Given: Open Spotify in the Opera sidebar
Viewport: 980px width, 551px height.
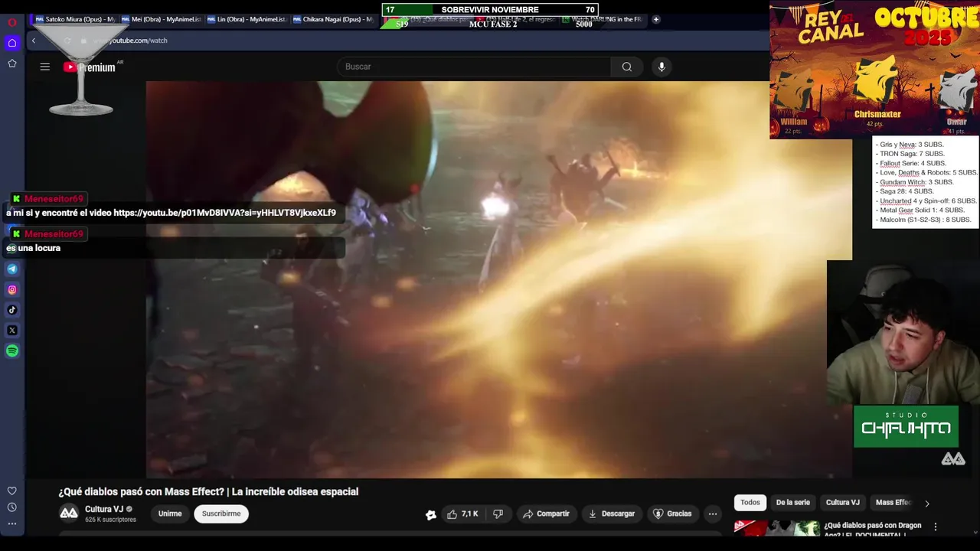Looking at the screenshot, I should coord(12,351).
